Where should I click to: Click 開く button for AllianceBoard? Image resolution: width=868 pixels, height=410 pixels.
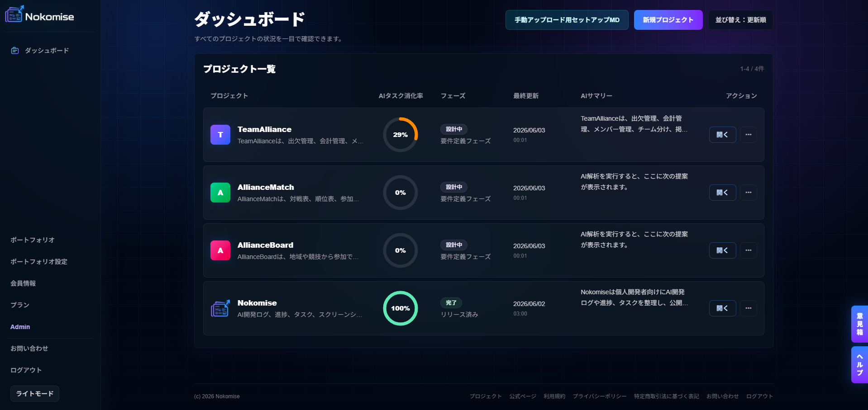click(722, 250)
